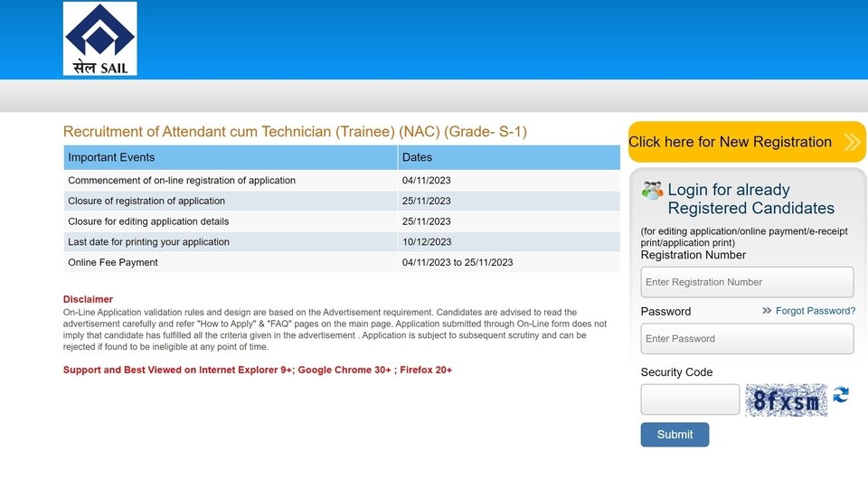This screenshot has width=868, height=488.
Task: Click the date 04/11/2023 for commencement
Action: tap(426, 181)
